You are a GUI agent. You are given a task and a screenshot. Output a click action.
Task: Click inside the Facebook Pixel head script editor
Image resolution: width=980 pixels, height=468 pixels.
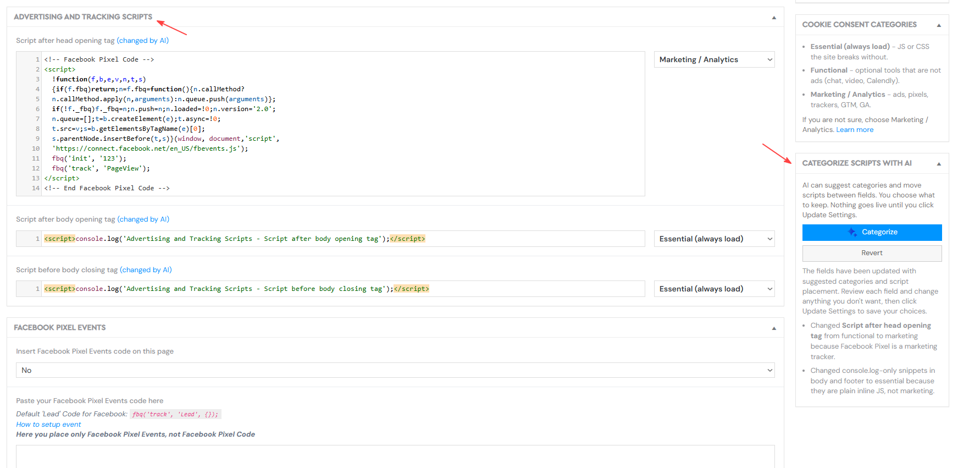pyautogui.click(x=330, y=124)
